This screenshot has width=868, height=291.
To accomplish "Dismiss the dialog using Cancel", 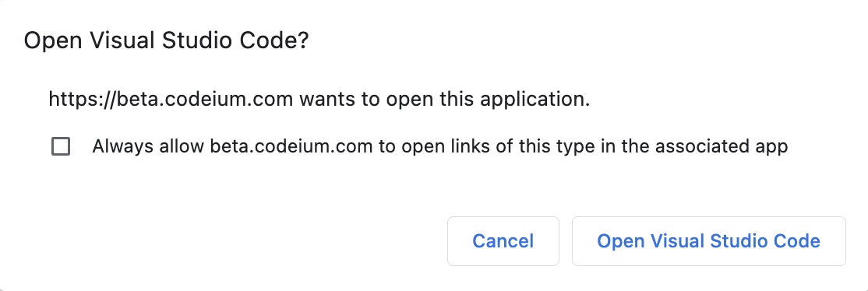I will (x=503, y=240).
